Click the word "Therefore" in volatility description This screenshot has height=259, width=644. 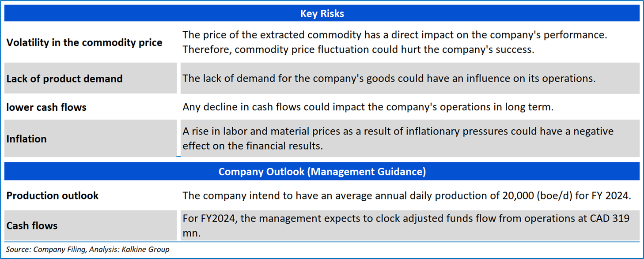click(207, 49)
